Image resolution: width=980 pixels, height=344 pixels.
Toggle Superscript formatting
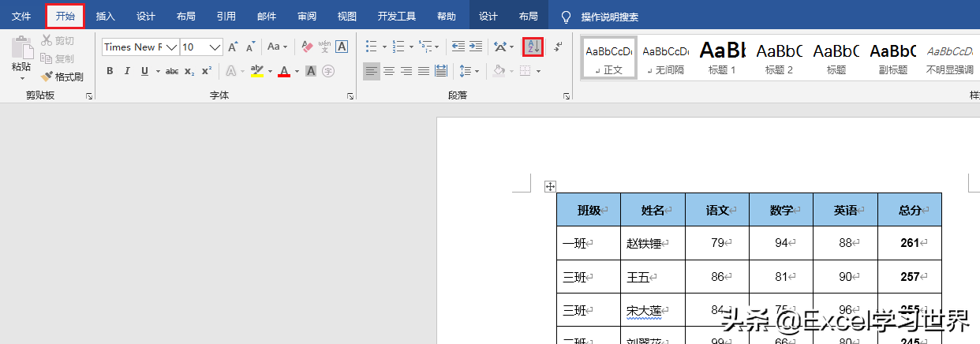207,71
